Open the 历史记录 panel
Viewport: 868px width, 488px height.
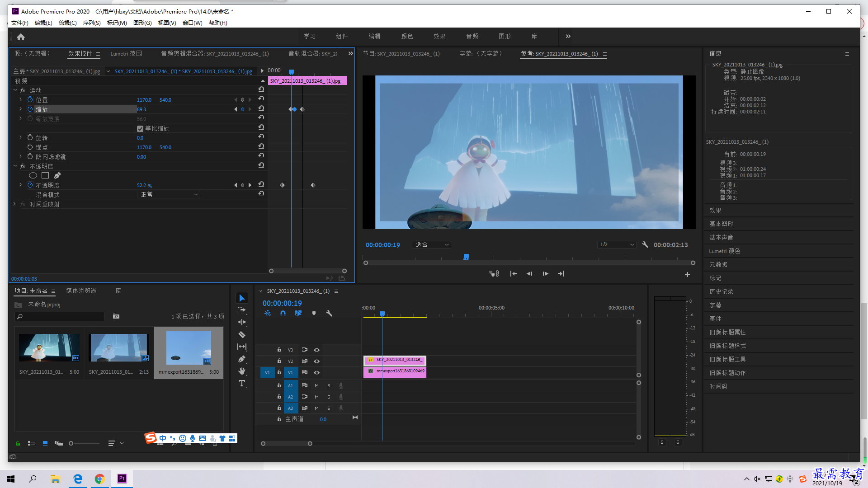[721, 292]
